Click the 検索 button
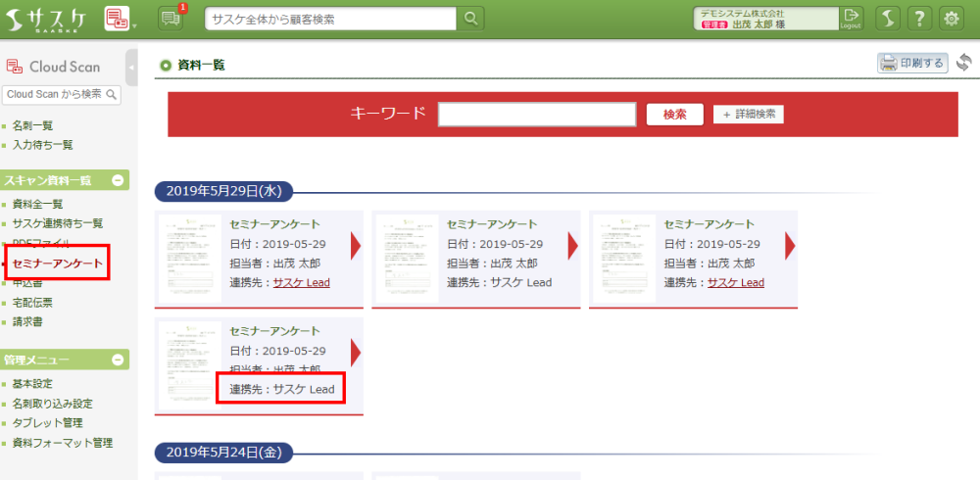Viewport: 980px width, 480px height. pyautogui.click(x=674, y=114)
